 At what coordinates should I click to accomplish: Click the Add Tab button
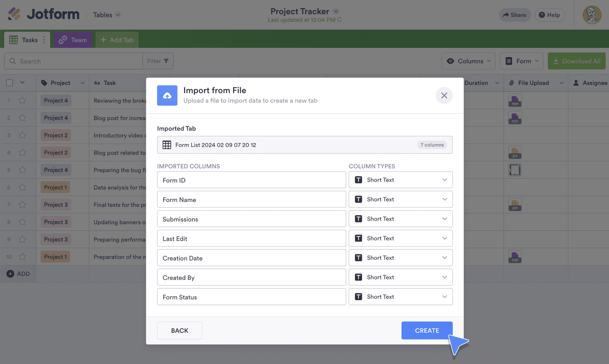[117, 40]
